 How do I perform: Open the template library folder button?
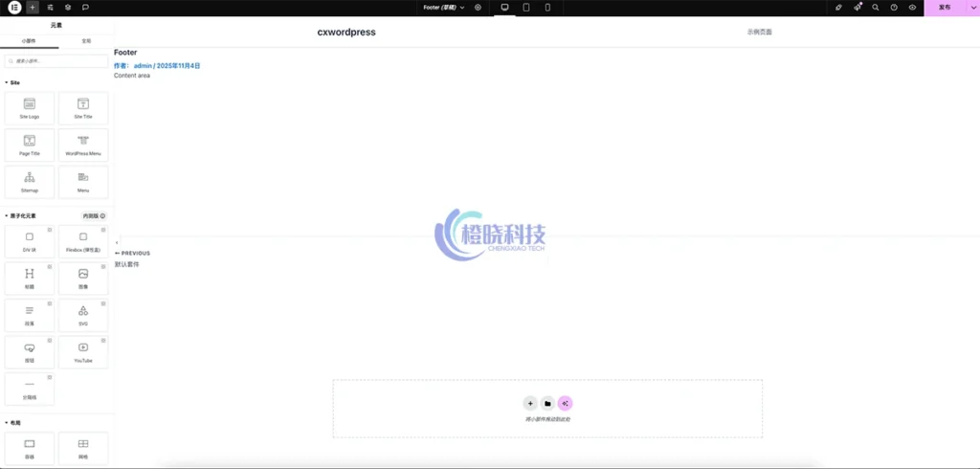[x=547, y=404]
